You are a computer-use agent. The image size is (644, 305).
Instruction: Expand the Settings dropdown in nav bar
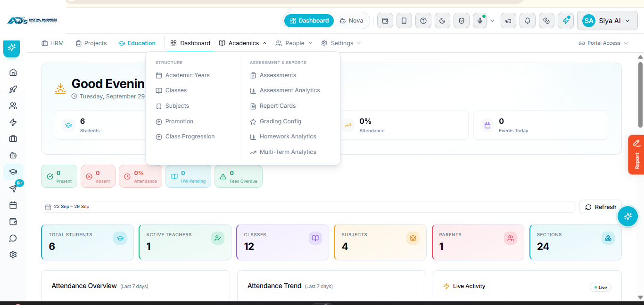click(341, 43)
